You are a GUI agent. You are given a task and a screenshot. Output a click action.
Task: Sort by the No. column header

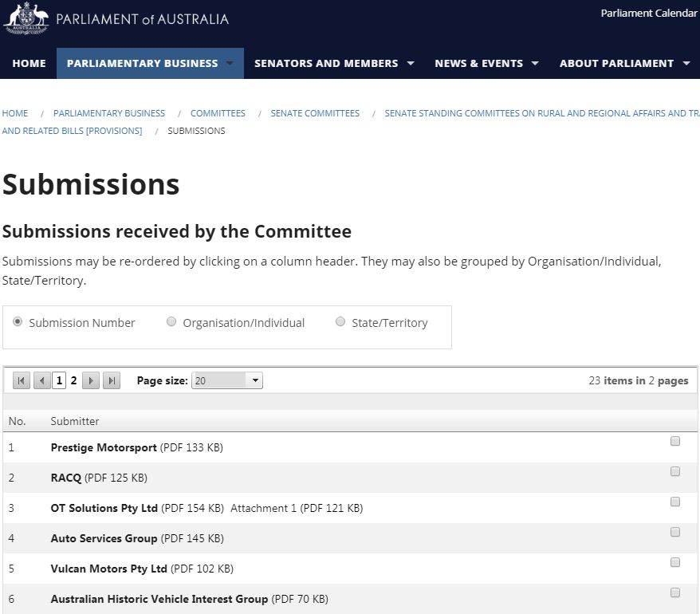point(17,421)
